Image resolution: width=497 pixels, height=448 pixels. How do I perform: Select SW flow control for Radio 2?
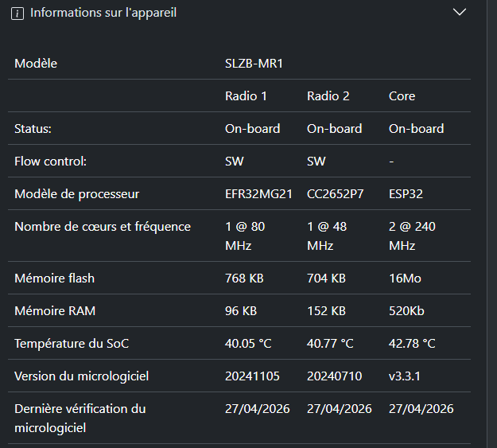click(x=316, y=162)
